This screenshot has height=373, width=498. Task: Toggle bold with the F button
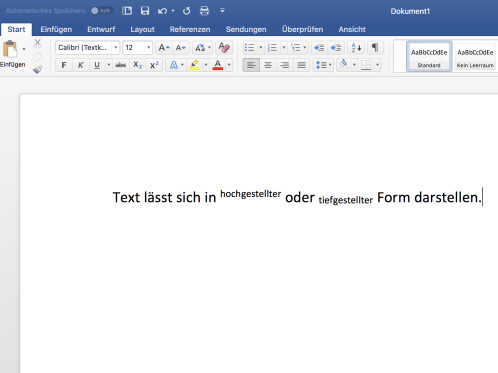64,65
